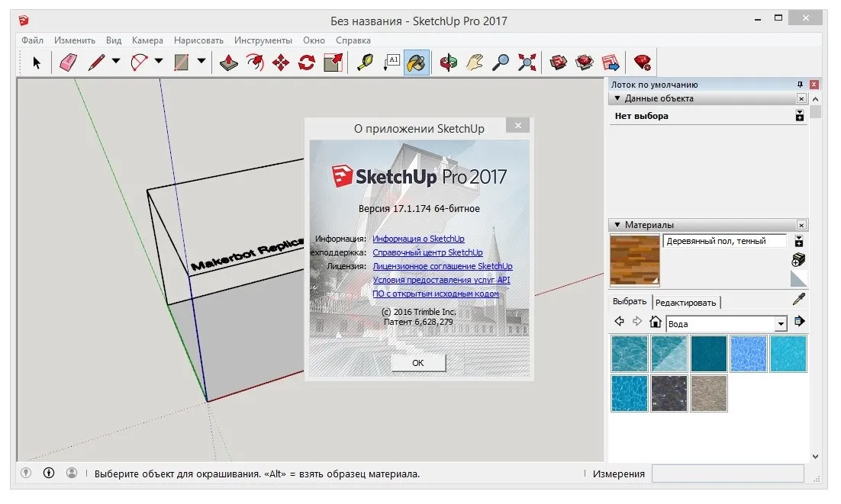Navigate back in the materials browser
This screenshot has height=504, width=841.
[x=620, y=321]
